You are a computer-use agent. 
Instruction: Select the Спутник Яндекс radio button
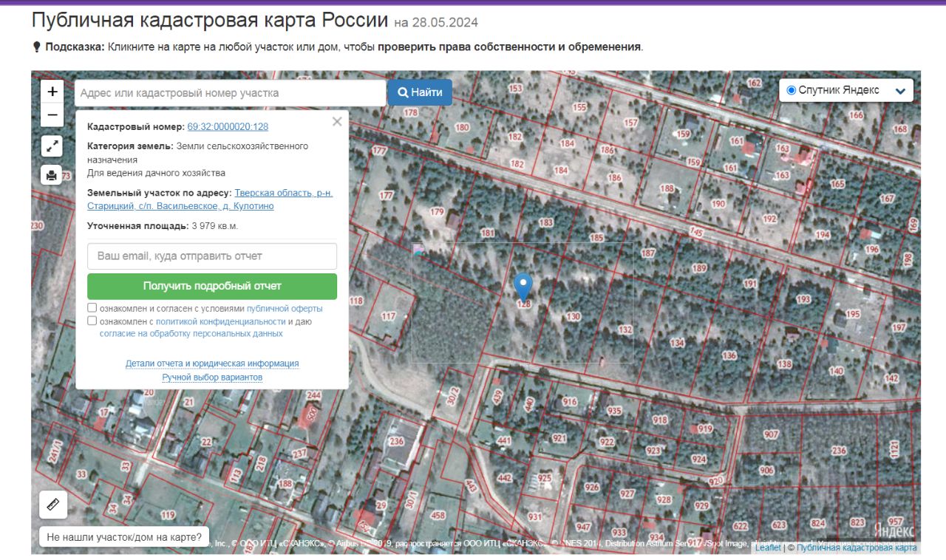791,90
